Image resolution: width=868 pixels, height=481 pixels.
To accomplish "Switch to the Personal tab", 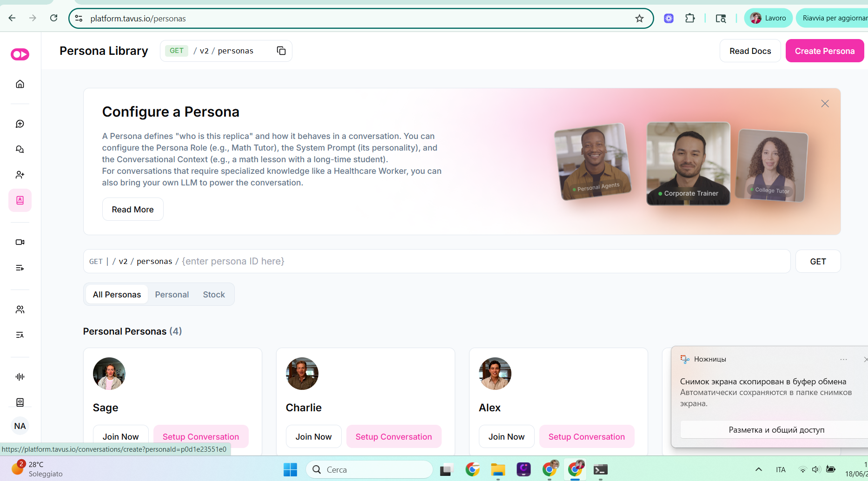I will (x=172, y=294).
